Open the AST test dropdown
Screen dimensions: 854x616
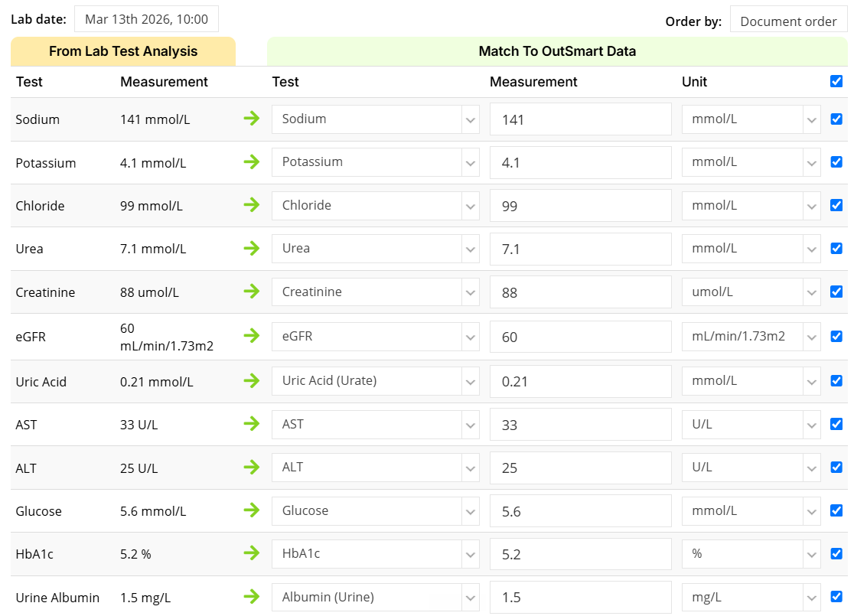(x=375, y=424)
